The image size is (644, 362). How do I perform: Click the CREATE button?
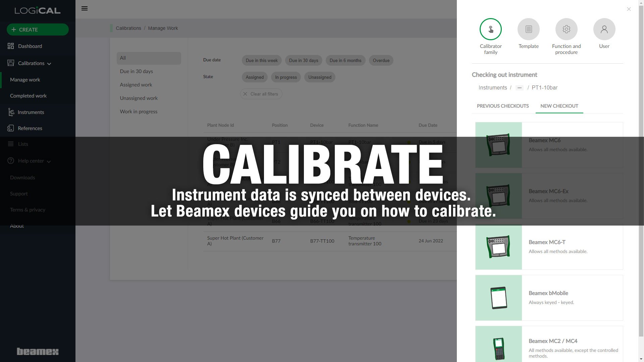38,29
